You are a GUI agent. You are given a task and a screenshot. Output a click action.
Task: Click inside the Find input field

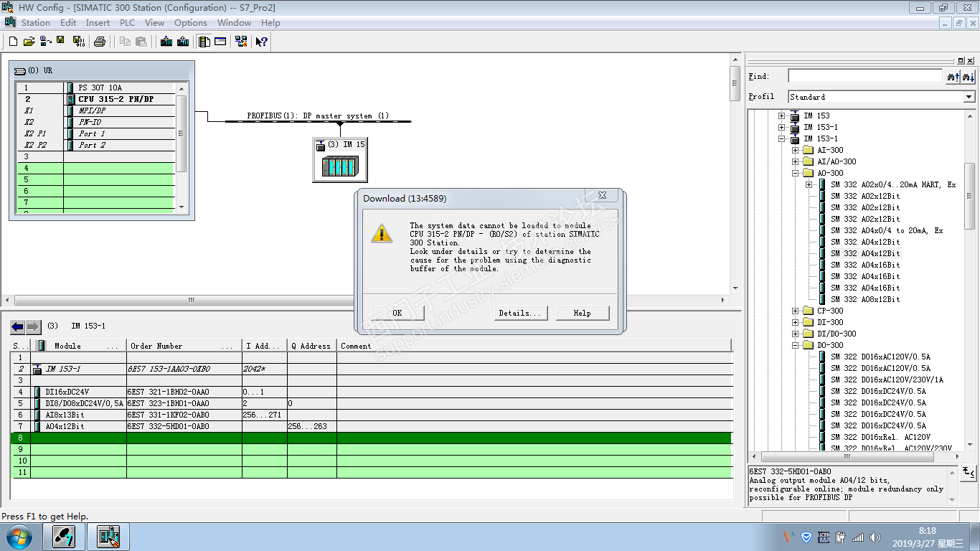864,76
